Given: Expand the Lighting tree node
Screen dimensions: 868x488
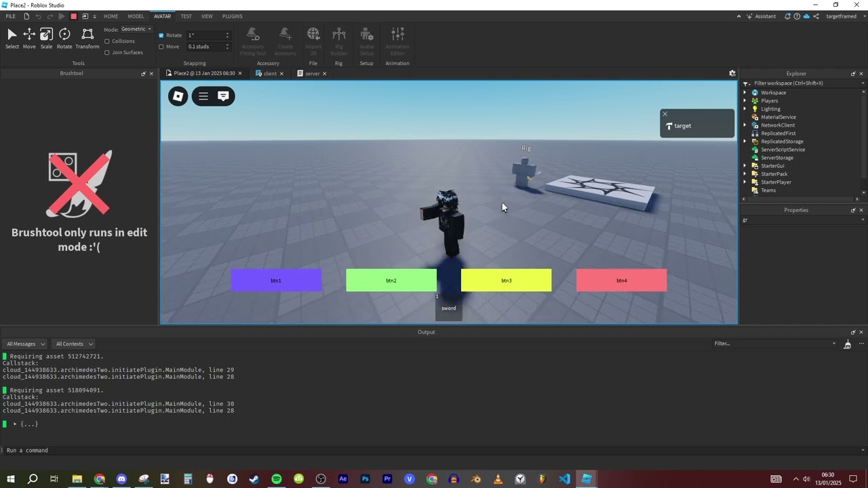Looking at the screenshot, I should click(745, 109).
